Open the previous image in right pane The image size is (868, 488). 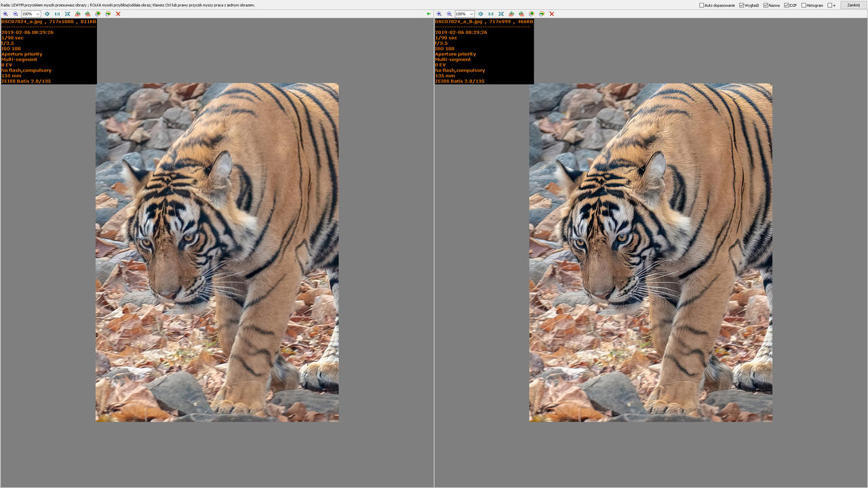pos(531,14)
